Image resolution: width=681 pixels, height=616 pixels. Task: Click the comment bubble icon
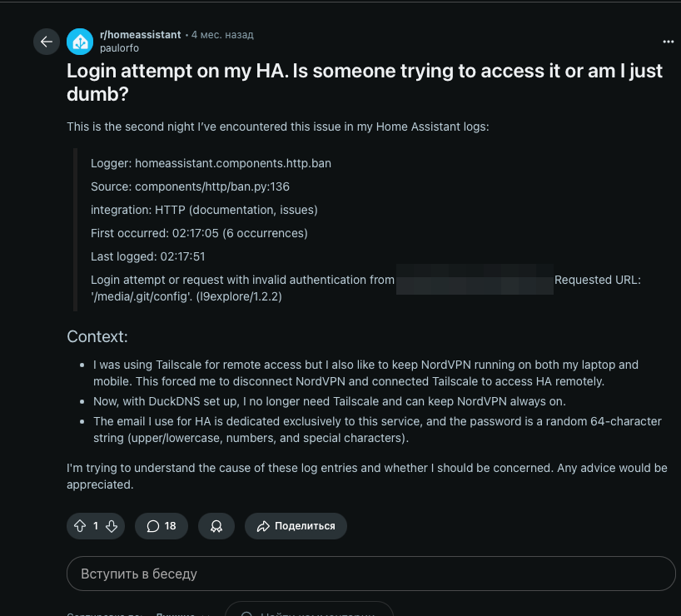coord(153,526)
